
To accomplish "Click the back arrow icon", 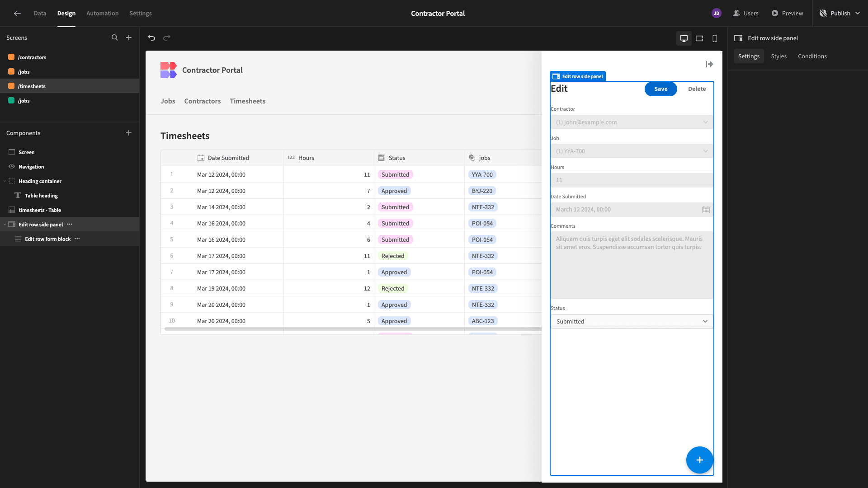I will click(17, 14).
